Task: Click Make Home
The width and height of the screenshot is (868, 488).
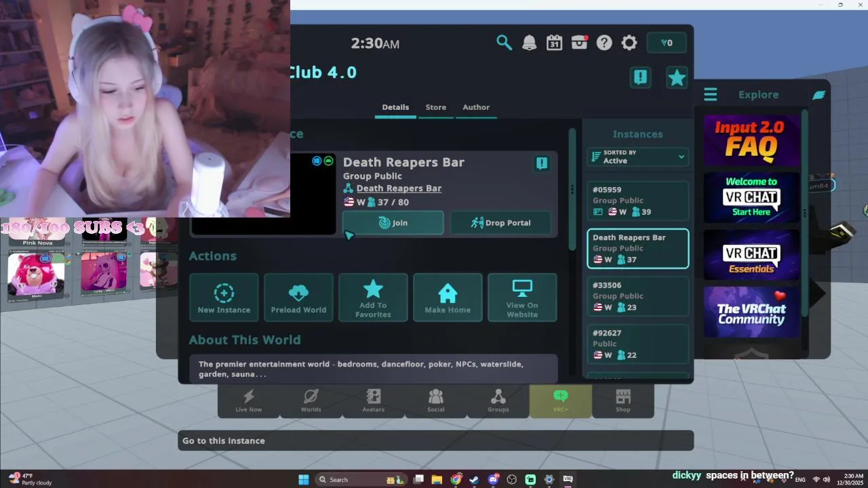Action: click(448, 298)
